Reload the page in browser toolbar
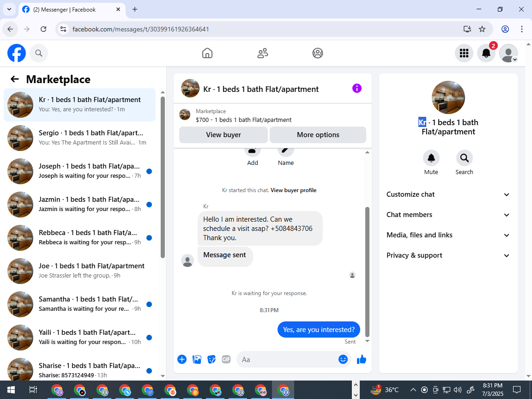 (43, 29)
